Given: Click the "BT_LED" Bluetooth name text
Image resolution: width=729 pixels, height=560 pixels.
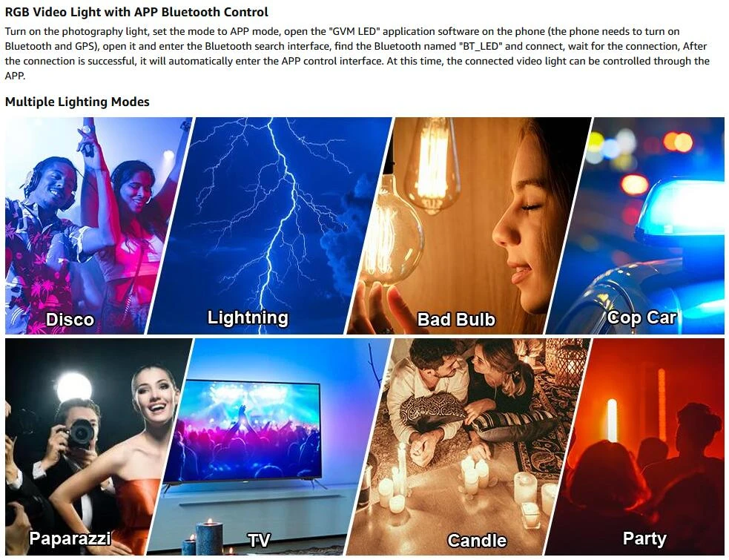Looking at the screenshot, I should pos(481,47).
